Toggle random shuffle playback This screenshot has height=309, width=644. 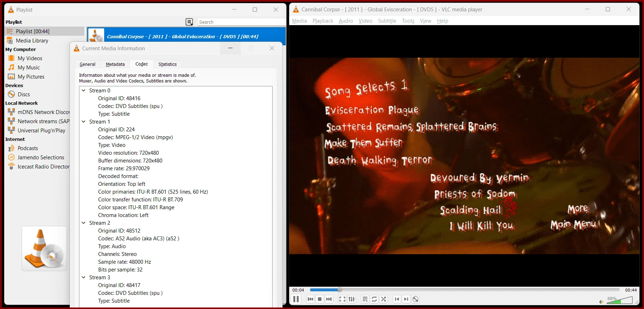click(383, 299)
